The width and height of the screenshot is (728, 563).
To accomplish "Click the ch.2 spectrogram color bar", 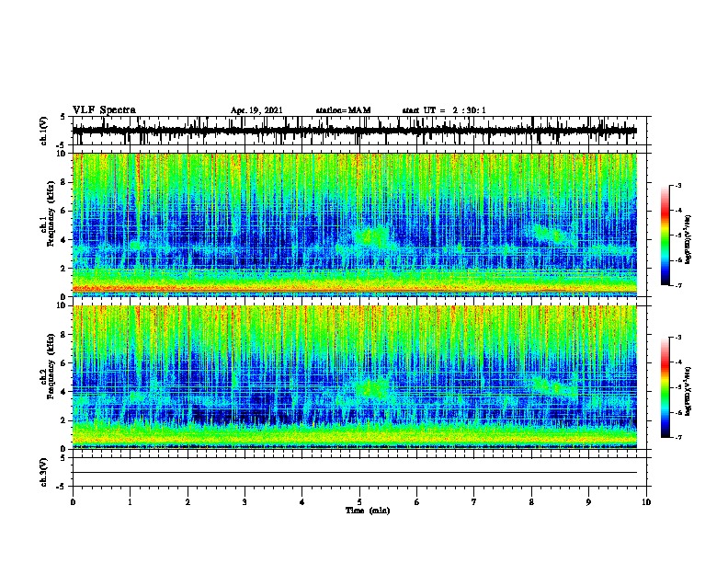I will tap(665, 387).
